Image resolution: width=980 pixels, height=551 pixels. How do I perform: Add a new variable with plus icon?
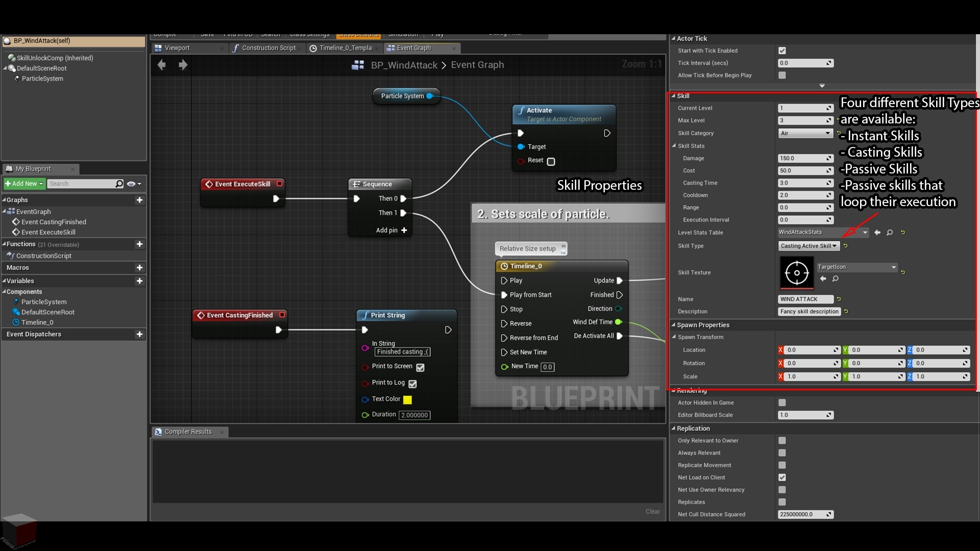pyautogui.click(x=139, y=281)
